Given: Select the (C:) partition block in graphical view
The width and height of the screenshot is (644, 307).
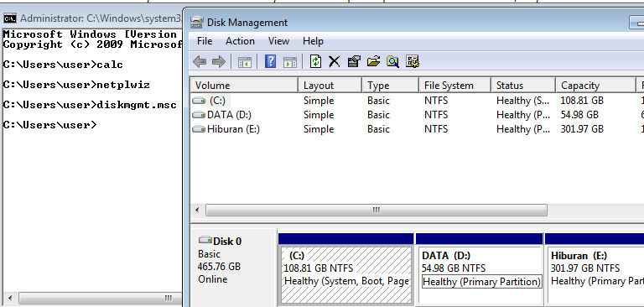Looking at the screenshot, I should pyautogui.click(x=345, y=269).
